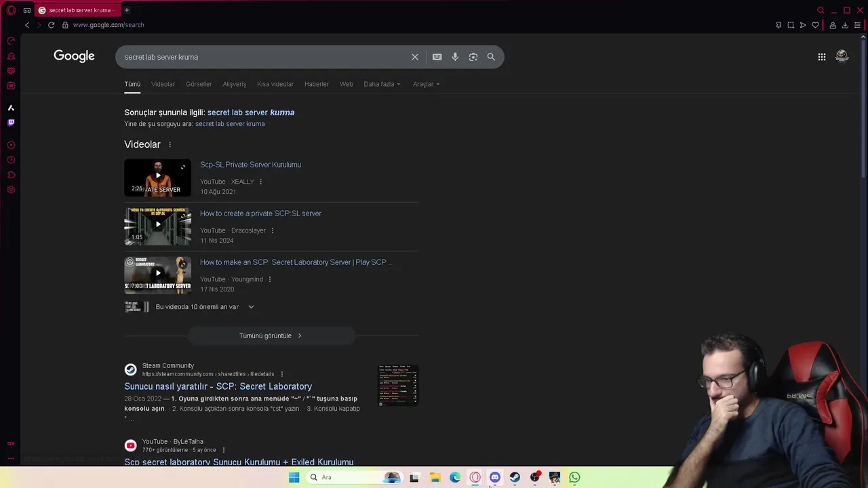This screenshot has width=868, height=488.
Task: Expand 'Bu videoda 10 önemli an var'
Action: click(x=205, y=307)
